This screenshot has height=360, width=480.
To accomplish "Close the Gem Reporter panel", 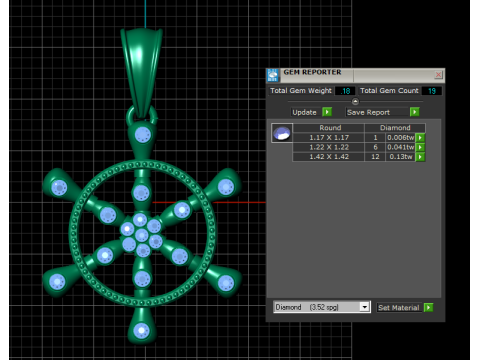I will click(x=438, y=75).
